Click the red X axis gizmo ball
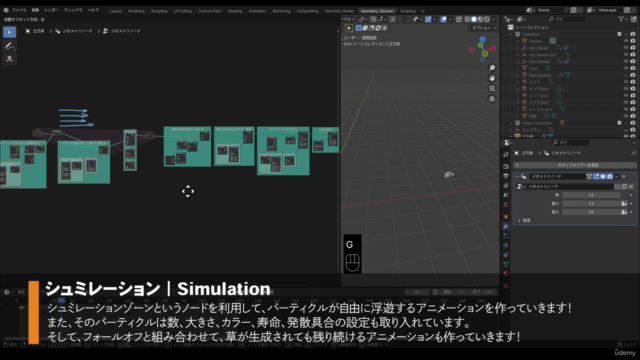640x360 pixels. click(493, 48)
